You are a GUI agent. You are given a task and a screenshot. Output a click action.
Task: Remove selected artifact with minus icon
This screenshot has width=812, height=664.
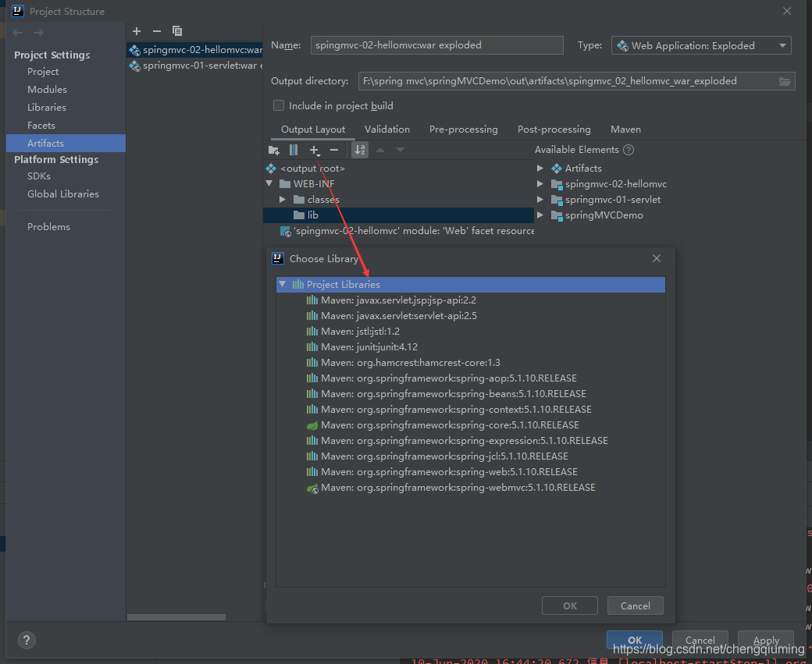tap(157, 31)
